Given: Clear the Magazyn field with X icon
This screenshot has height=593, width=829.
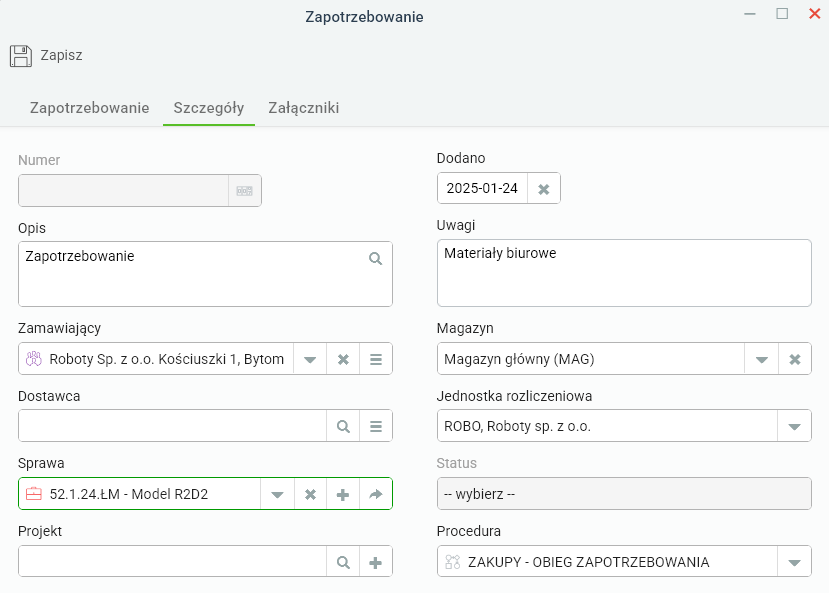Looking at the screenshot, I should [x=795, y=359].
